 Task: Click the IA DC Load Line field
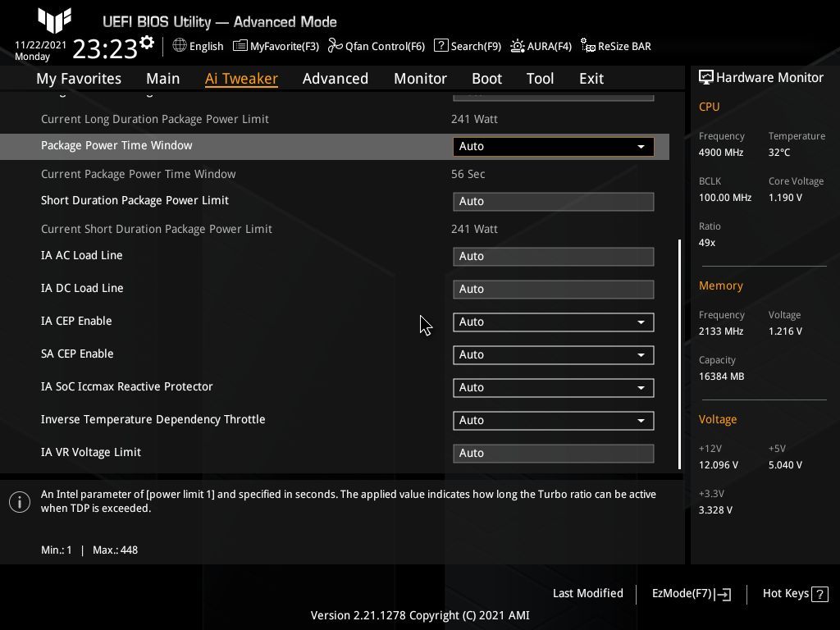(x=554, y=290)
